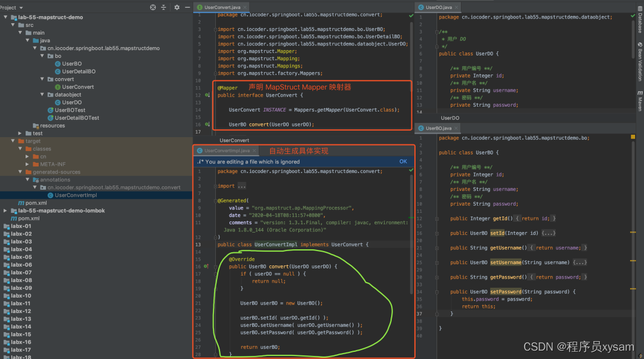Collapse lab-55-mapstruct-demo module
644x359 pixels.
coord(5,17)
